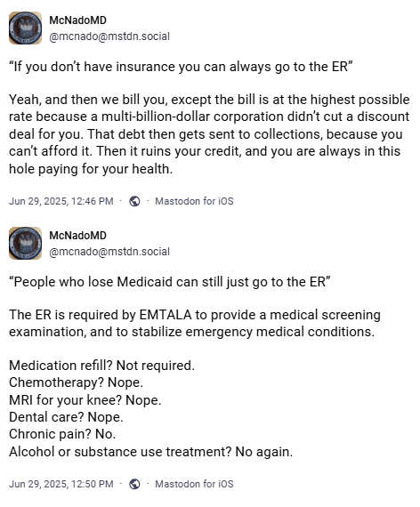Click the line "Chemotherapy? Nope."
The height and width of the screenshot is (507, 420).
pyautogui.click(x=76, y=382)
